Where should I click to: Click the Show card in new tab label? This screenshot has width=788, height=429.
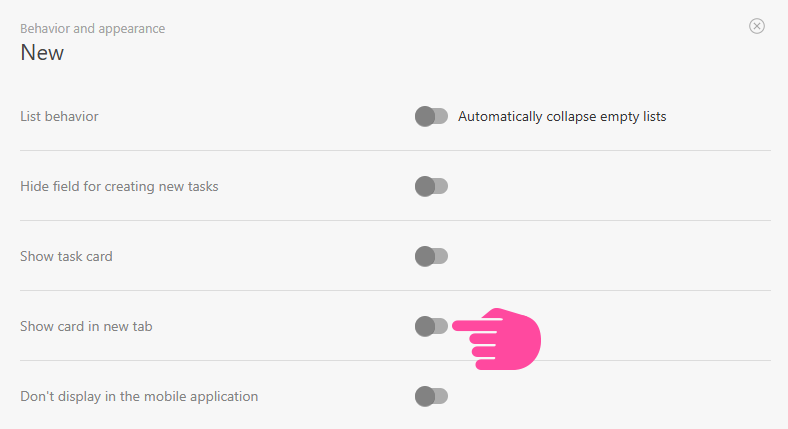point(86,327)
